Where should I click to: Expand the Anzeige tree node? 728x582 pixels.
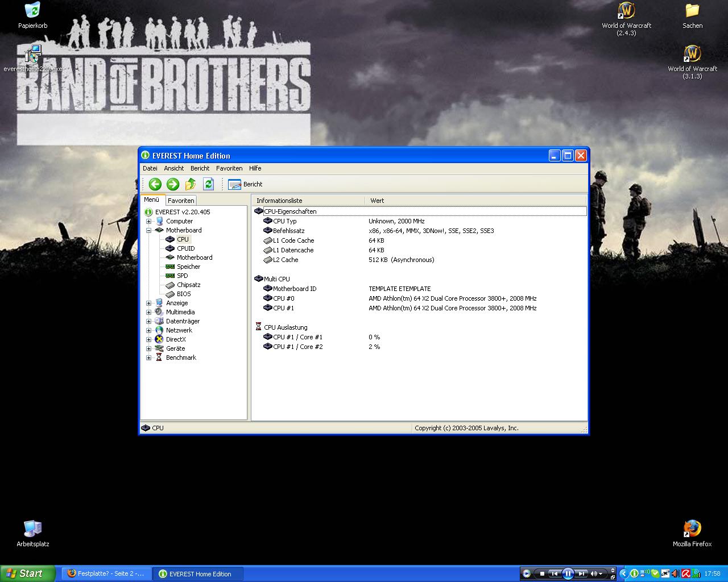point(149,303)
